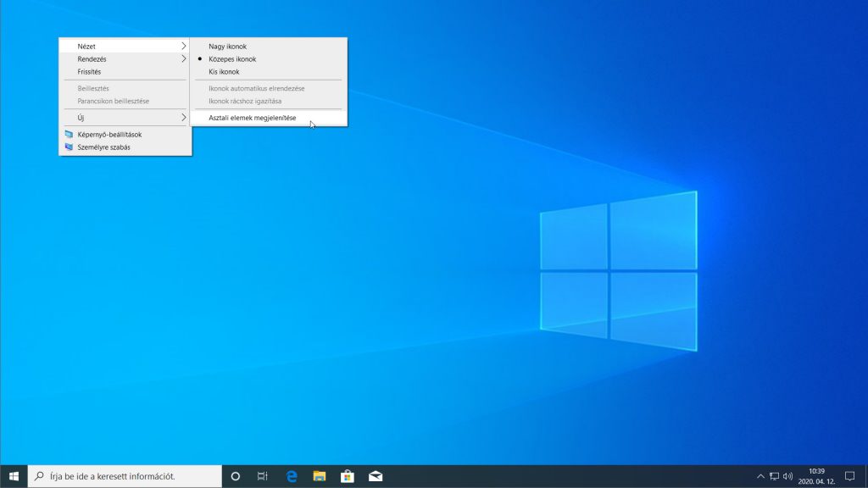Open Személyre szabás personalization
Image resolution: width=868 pixels, height=488 pixels.
(x=125, y=147)
